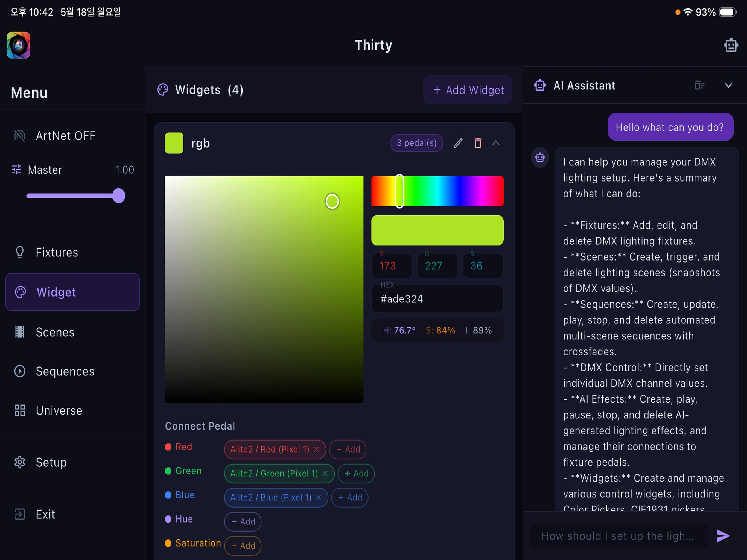This screenshot has height=560, width=747.
Task: Click the B value field 36
Action: (x=483, y=266)
